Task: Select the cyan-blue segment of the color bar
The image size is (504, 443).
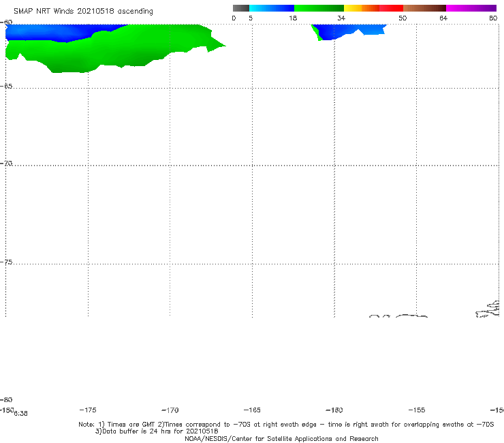Action: [x=272, y=8]
